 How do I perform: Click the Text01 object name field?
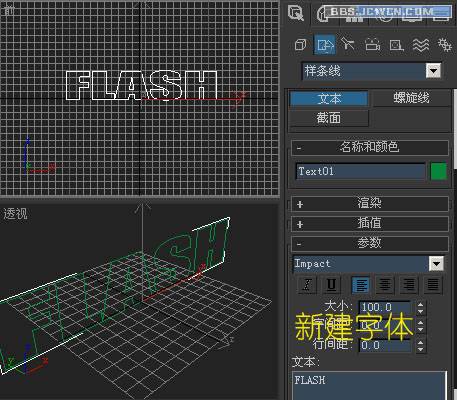tap(360, 171)
